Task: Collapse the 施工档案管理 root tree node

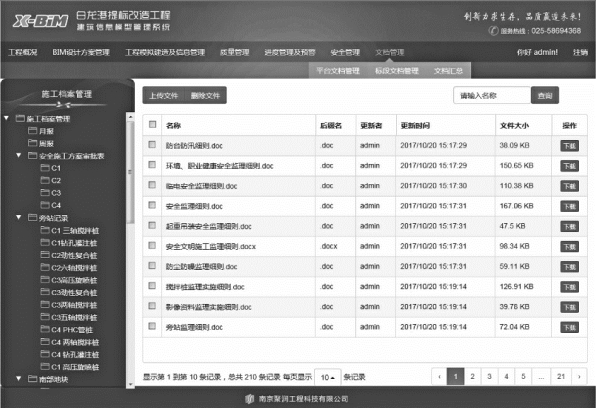Action: click(6, 118)
